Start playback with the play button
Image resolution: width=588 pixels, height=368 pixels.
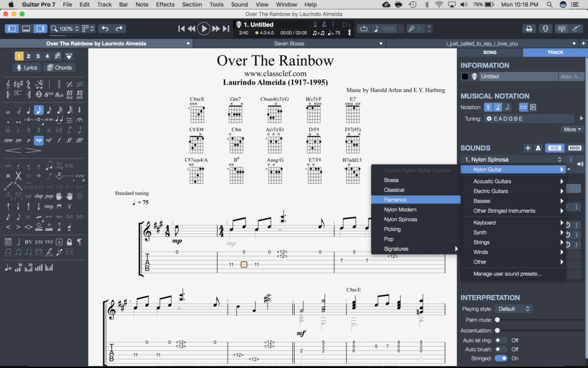click(204, 29)
